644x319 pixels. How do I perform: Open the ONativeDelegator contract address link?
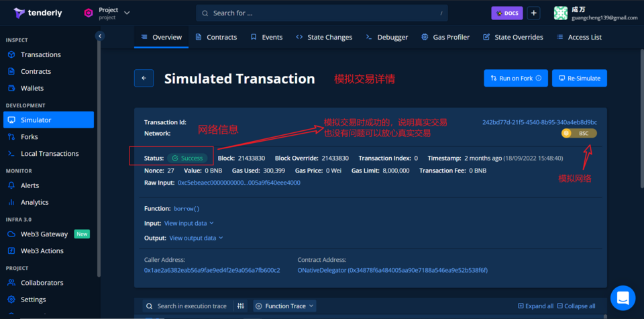tap(392, 271)
